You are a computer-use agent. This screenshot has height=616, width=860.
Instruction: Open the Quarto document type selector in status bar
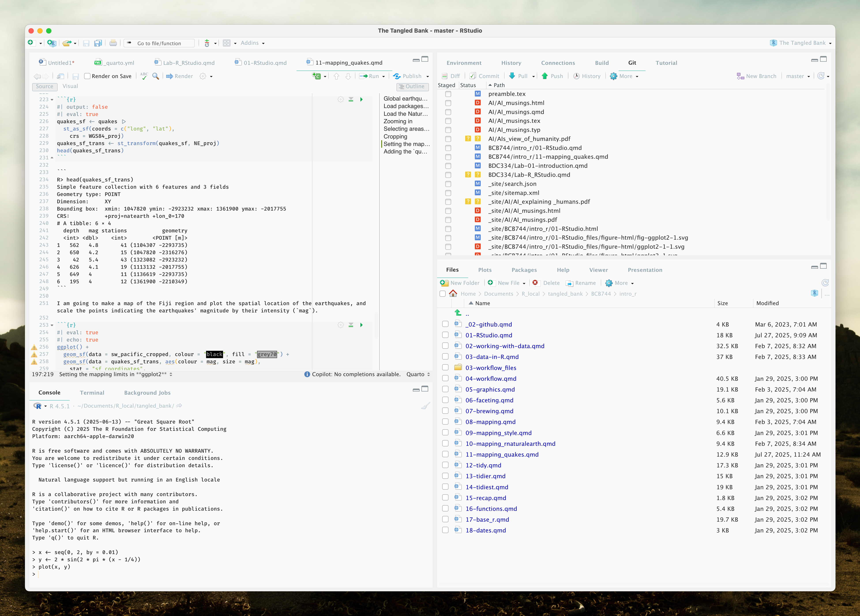coord(418,374)
